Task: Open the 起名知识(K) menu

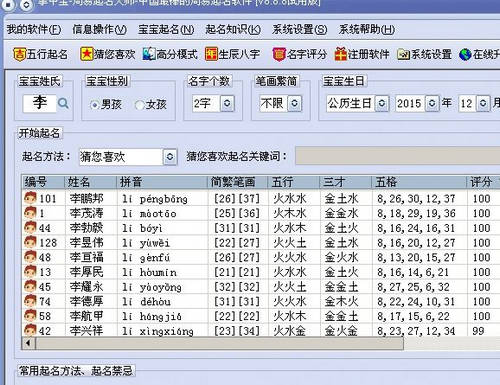Action: [x=233, y=29]
